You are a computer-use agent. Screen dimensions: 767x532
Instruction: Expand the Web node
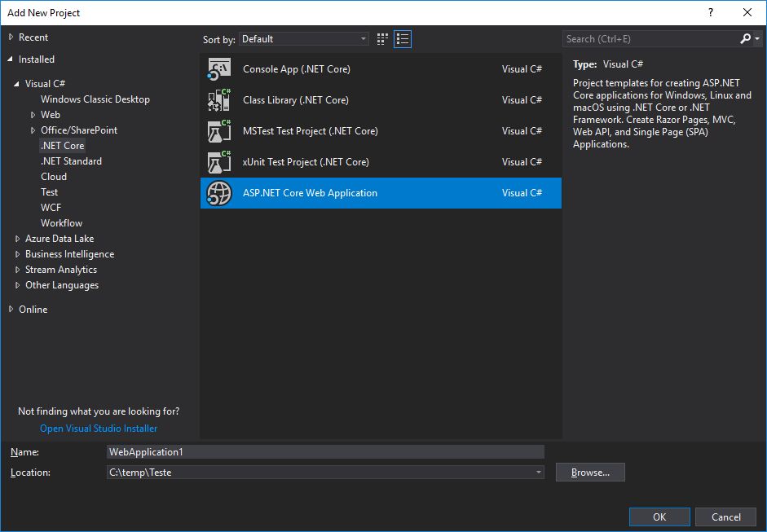pos(33,115)
